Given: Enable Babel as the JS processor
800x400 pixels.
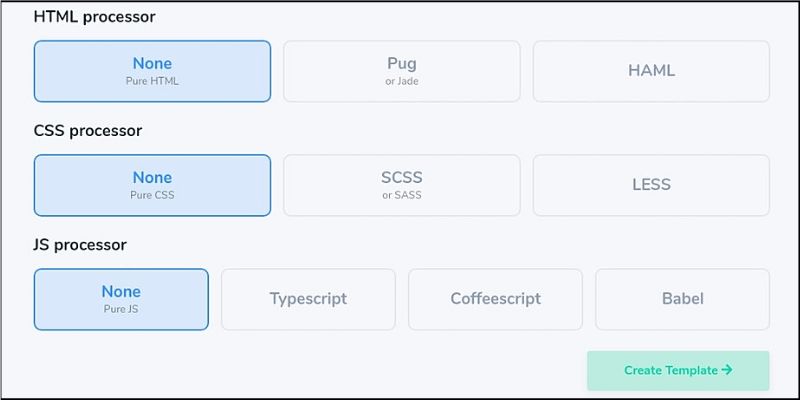Looking at the screenshot, I should click(682, 298).
